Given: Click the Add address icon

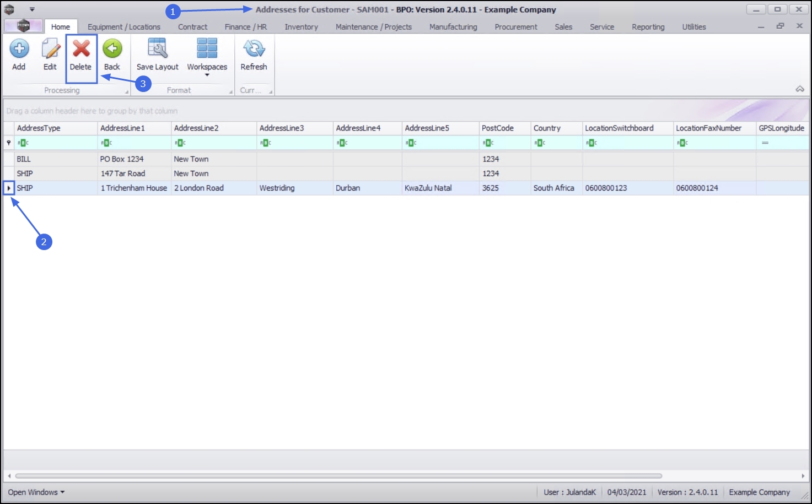Looking at the screenshot, I should pos(19,48).
